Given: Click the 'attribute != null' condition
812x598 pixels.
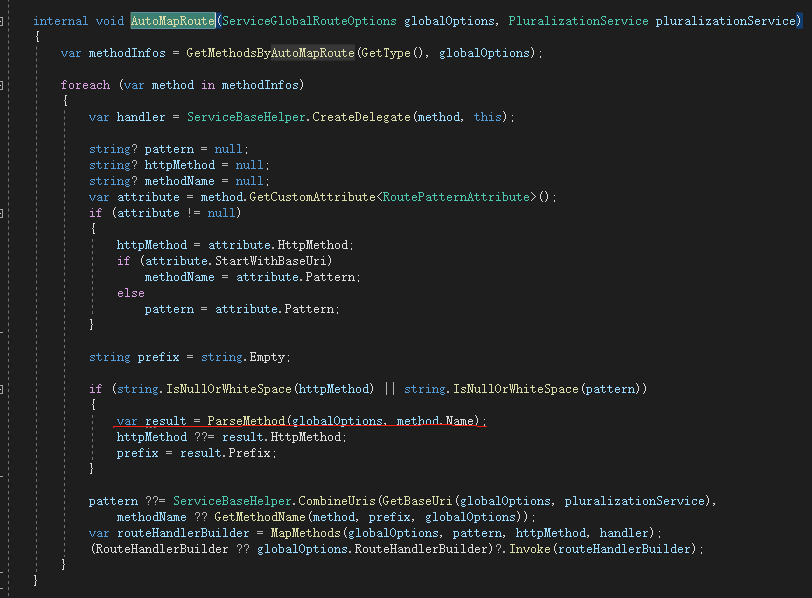Looking at the screenshot, I should click(x=176, y=214).
